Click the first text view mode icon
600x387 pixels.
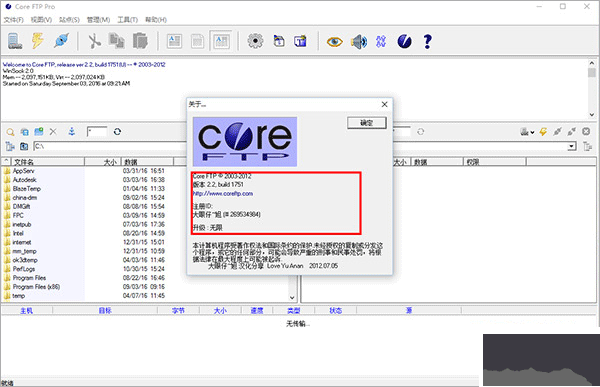coord(174,41)
